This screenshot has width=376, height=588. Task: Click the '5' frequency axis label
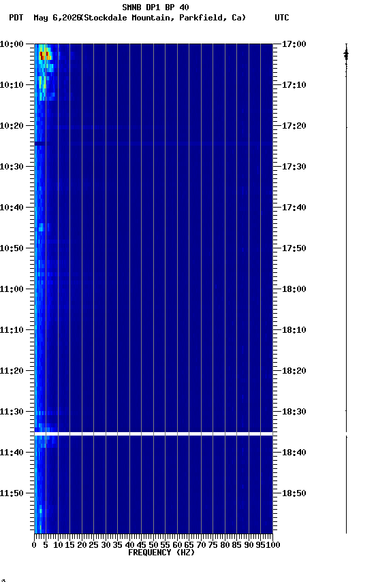click(46, 546)
